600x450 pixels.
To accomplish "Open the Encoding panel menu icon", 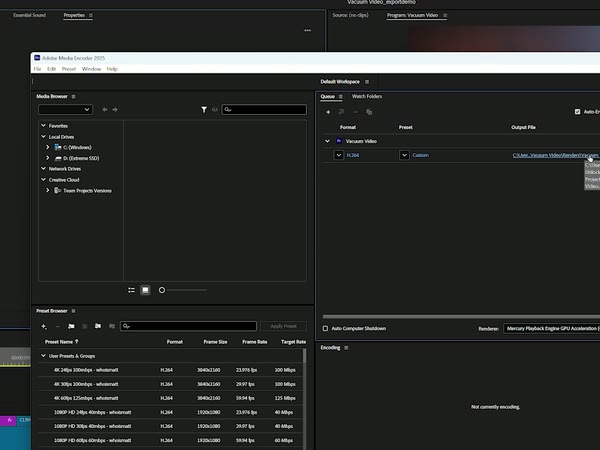I will (346, 348).
